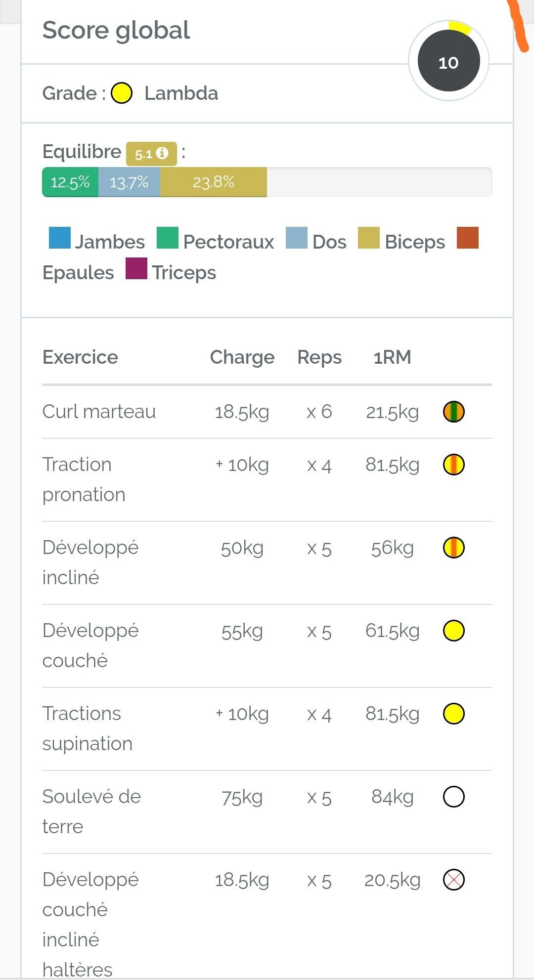
Task: Click the global score 10 gauge
Action: click(x=448, y=61)
